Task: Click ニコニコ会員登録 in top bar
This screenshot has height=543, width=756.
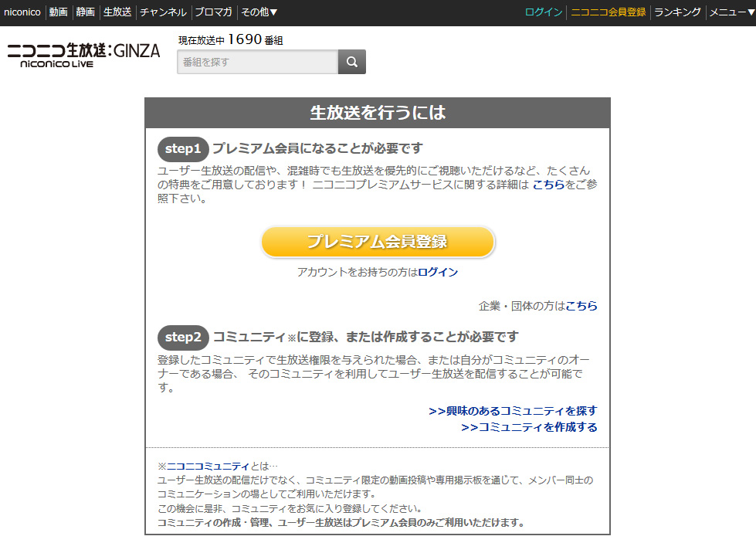Action: (609, 12)
